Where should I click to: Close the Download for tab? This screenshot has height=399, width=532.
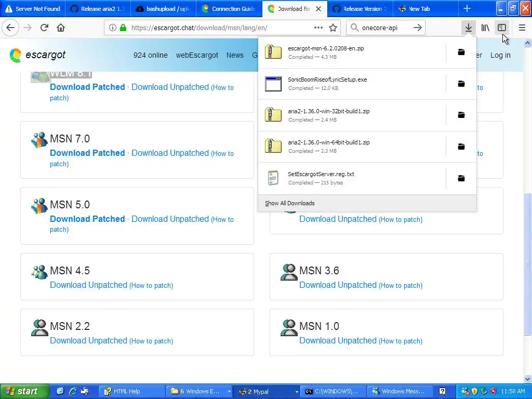point(318,9)
